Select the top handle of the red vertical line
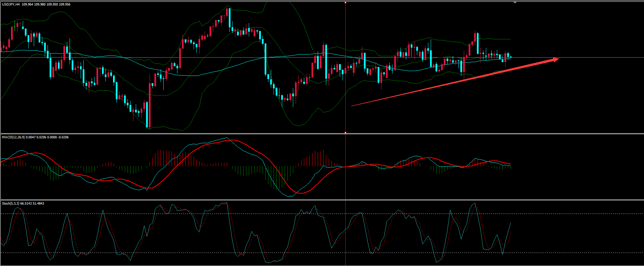The height and width of the screenshot is (266, 644). point(345,2)
